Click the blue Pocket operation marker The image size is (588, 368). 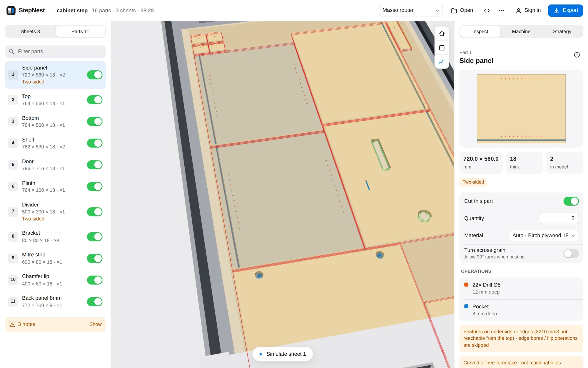(466, 306)
